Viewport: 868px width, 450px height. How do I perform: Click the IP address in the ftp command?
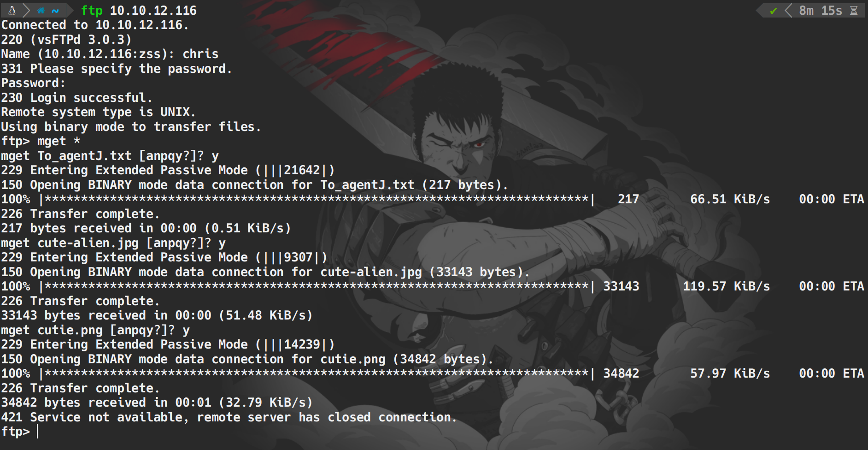pos(153,10)
